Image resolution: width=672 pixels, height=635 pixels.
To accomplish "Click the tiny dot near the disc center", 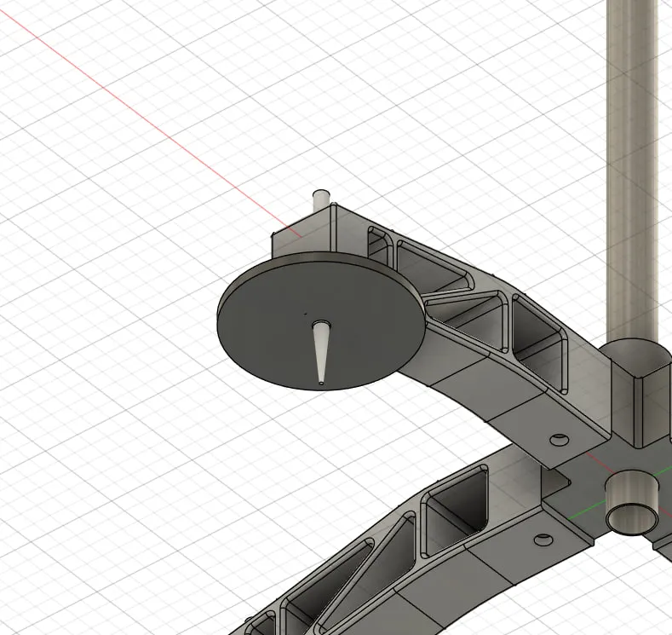I will click(305, 314).
